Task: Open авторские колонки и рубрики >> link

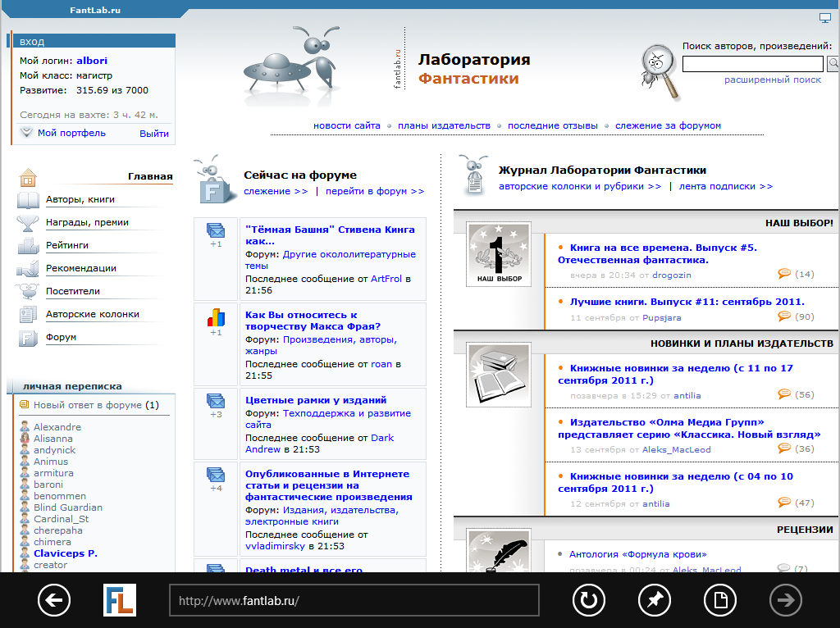Action: tap(579, 186)
